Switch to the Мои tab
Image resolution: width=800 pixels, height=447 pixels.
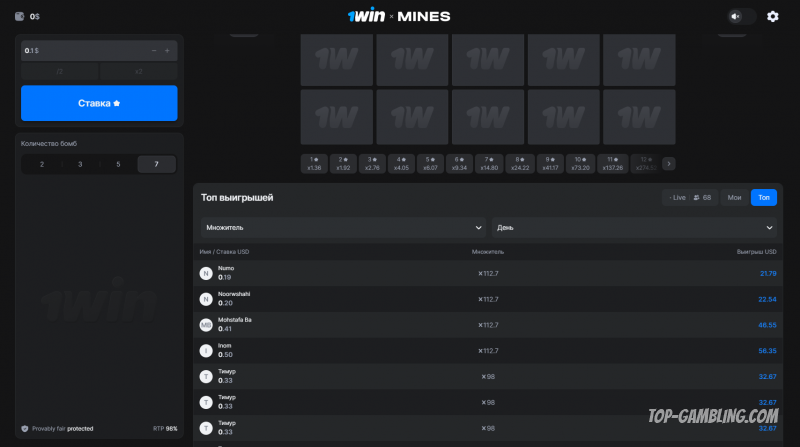pos(734,197)
